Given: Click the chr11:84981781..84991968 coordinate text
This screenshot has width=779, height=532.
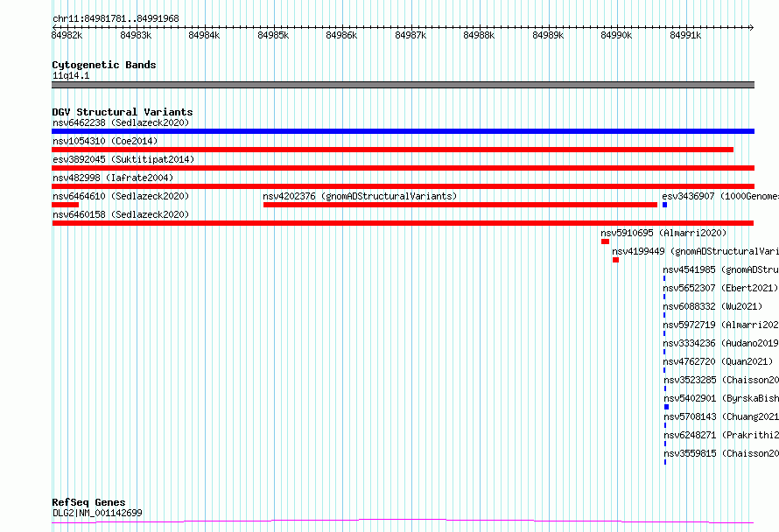Looking at the screenshot, I should [116, 19].
